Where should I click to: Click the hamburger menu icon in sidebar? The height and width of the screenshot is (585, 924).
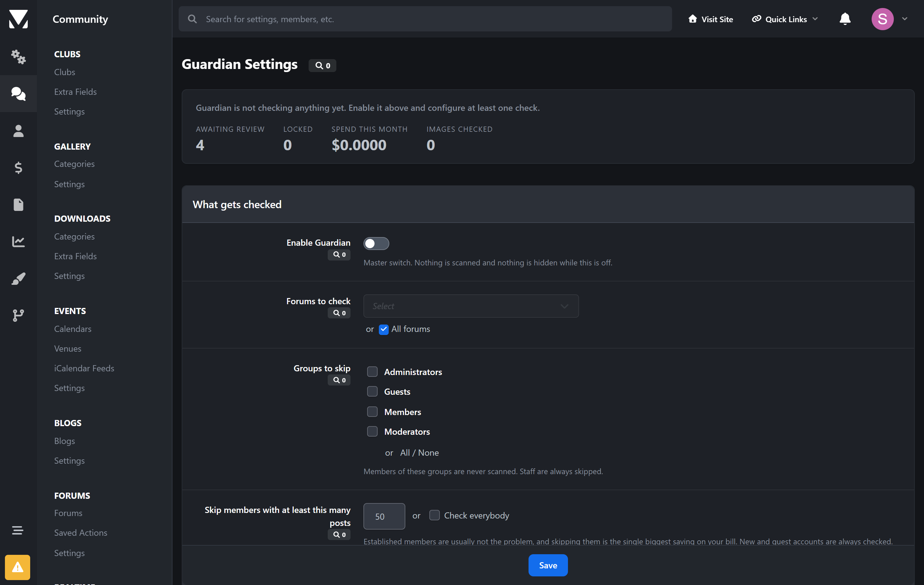click(x=17, y=530)
